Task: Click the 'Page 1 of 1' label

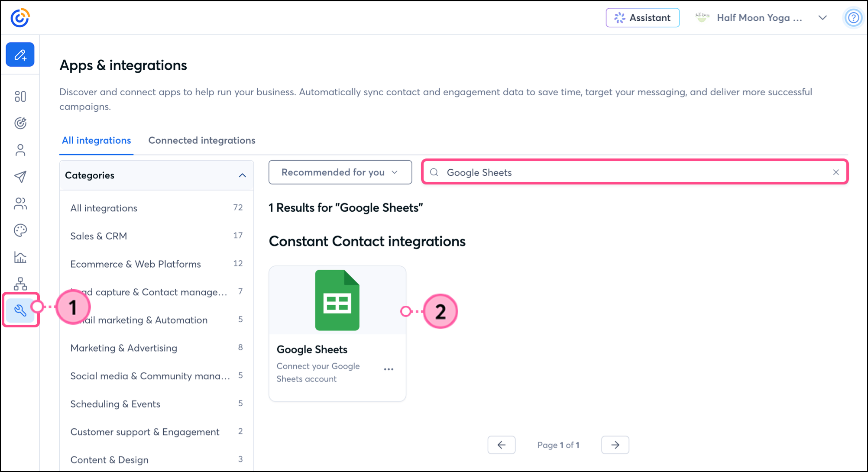Action: point(558,445)
